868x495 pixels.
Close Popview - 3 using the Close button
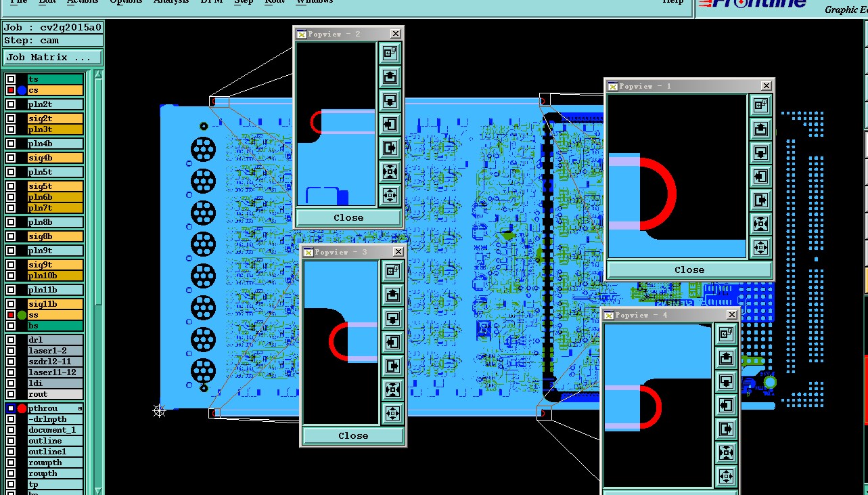coord(353,435)
